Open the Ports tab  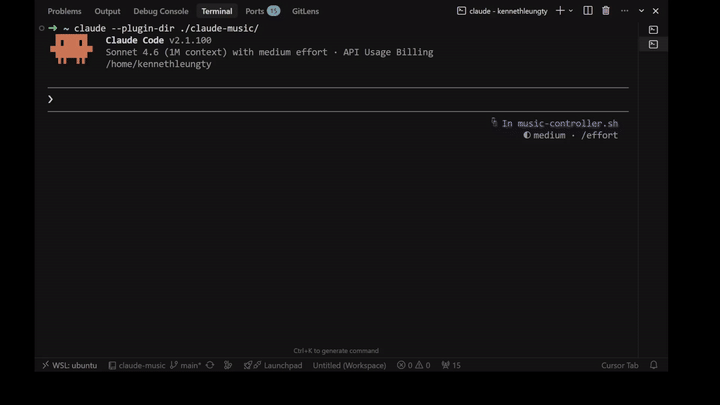point(254,11)
